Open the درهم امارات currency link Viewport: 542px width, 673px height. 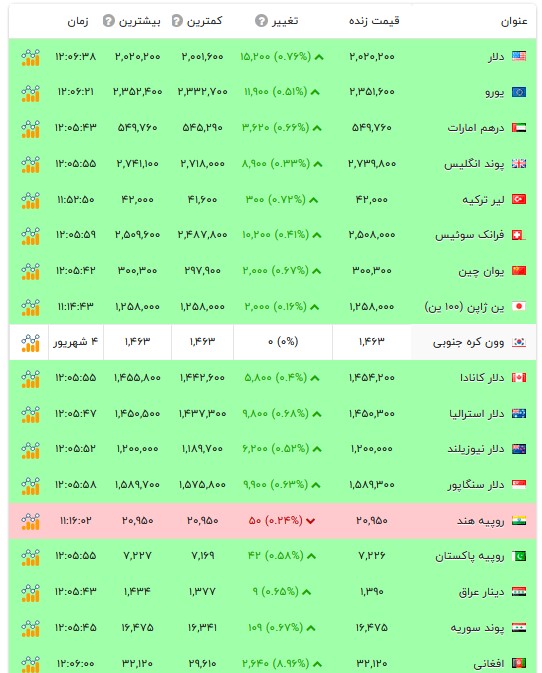pos(475,128)
